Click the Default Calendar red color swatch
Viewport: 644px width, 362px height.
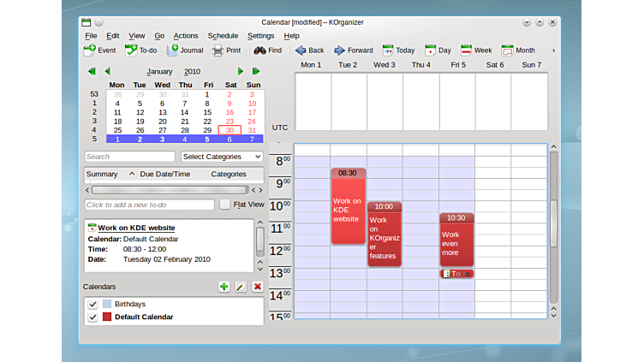click(107, 317)
